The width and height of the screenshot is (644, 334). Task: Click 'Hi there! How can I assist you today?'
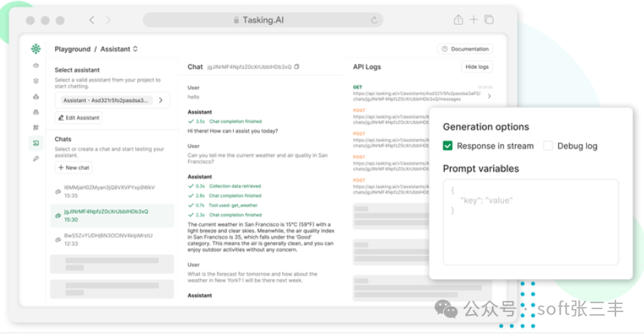[x=233, y=131]
